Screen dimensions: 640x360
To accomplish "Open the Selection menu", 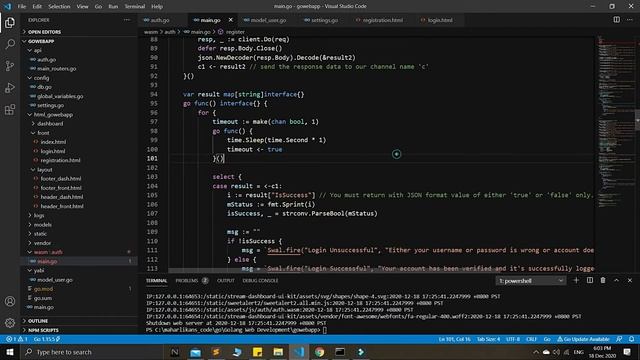I will [x=59, y=7].
